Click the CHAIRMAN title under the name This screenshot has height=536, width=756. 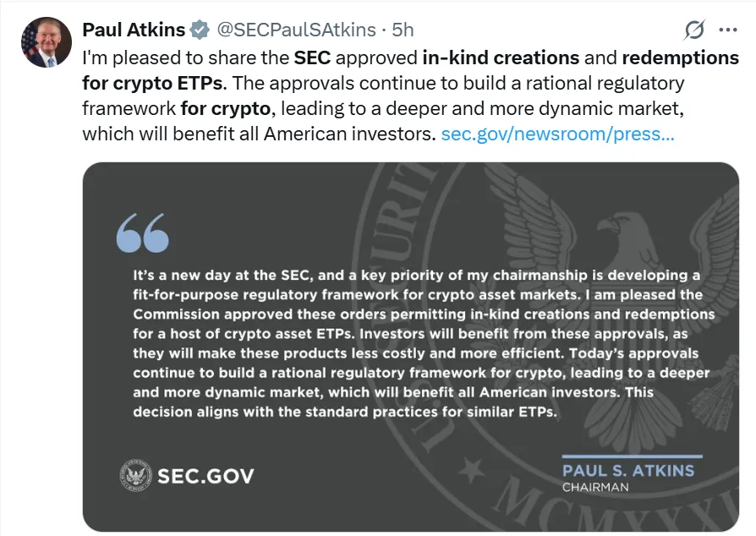coord(595,488)
